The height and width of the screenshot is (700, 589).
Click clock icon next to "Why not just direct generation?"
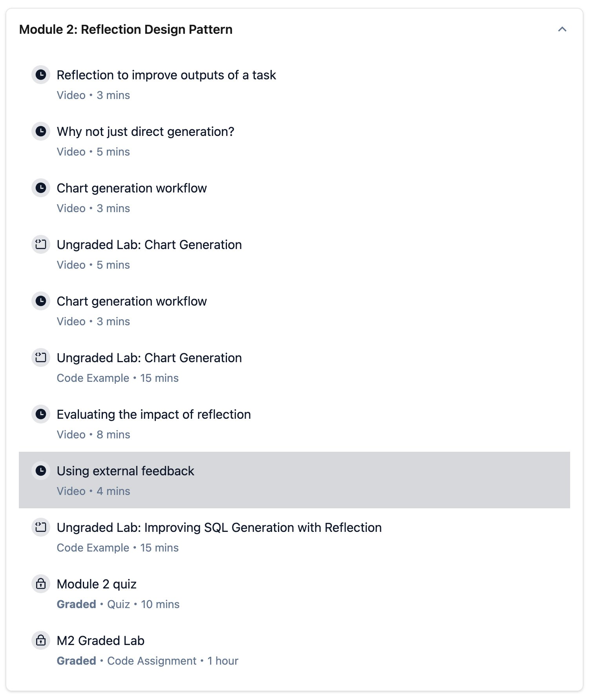(x=41, y=131)
